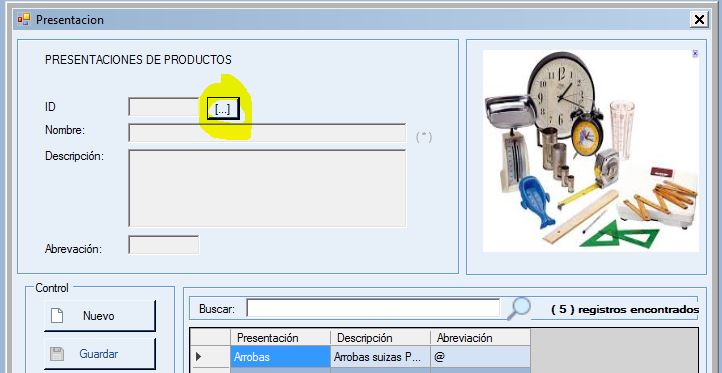Sort by the Descripción column header
This screenshot has width=722, height=373.
[x=380, y=338]
